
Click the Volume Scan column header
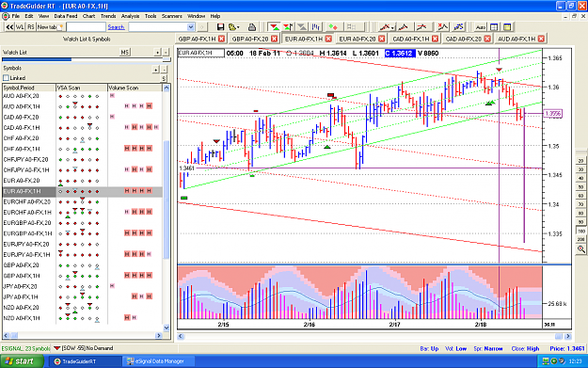tap(135, 88)
